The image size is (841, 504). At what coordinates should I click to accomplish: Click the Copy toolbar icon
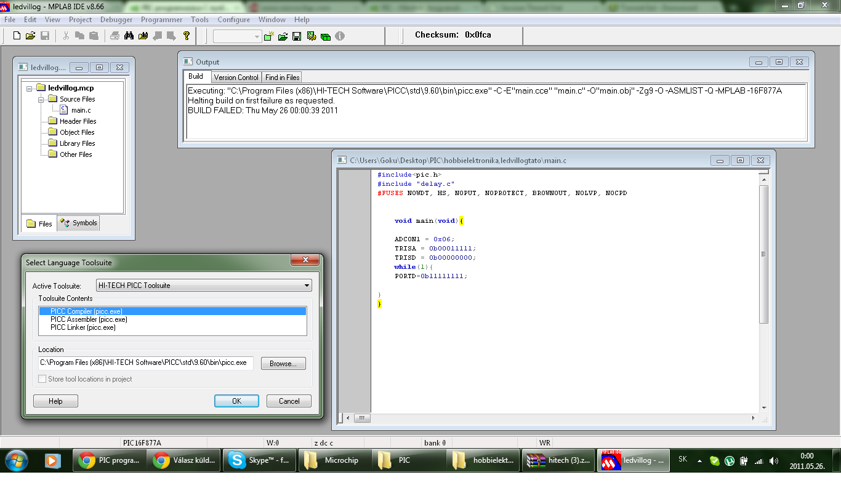click(80, 36)
